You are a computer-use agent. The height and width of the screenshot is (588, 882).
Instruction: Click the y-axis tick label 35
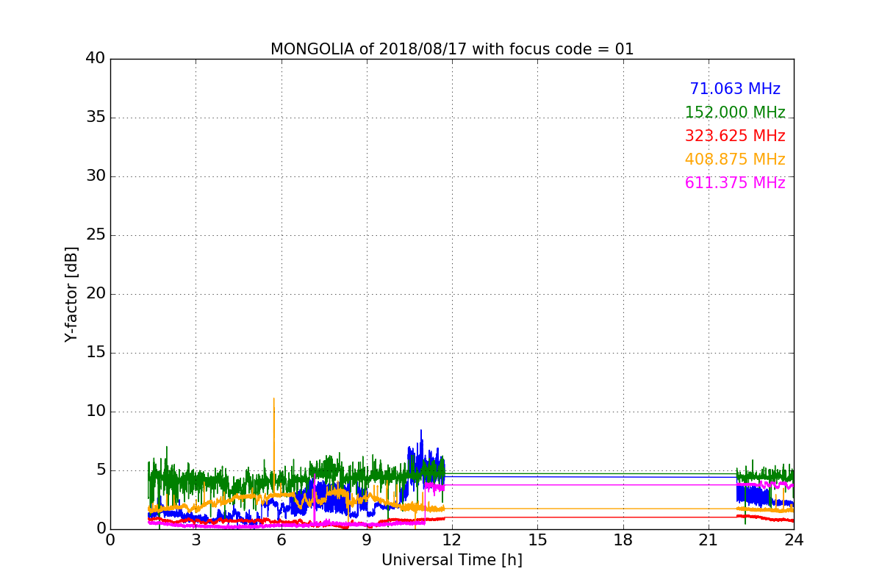point(96,118)
